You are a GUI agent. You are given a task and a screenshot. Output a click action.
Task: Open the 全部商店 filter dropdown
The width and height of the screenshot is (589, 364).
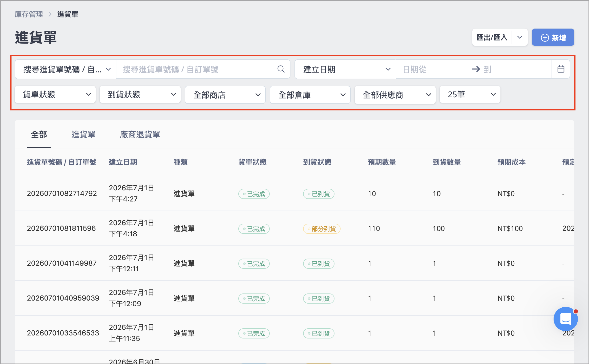(x=225, y=95)
